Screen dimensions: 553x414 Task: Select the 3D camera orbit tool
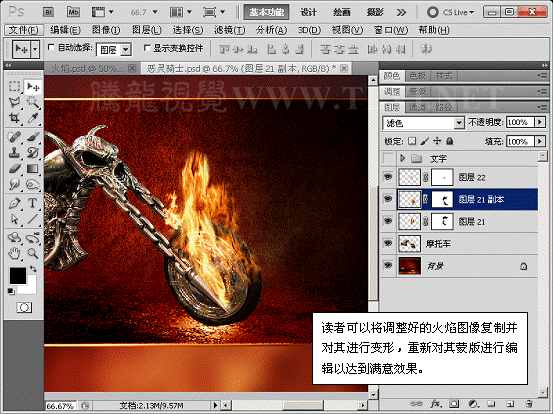[33, 238]
